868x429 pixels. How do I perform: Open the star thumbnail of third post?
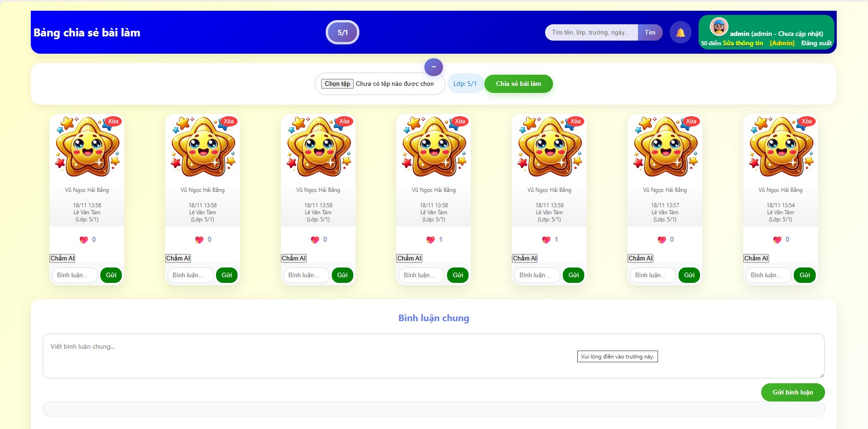click(318, 147)
